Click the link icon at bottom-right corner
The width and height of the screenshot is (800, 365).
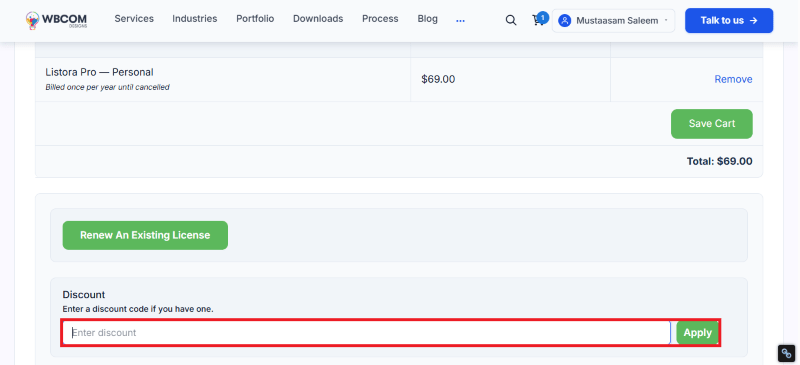[787, 353]
